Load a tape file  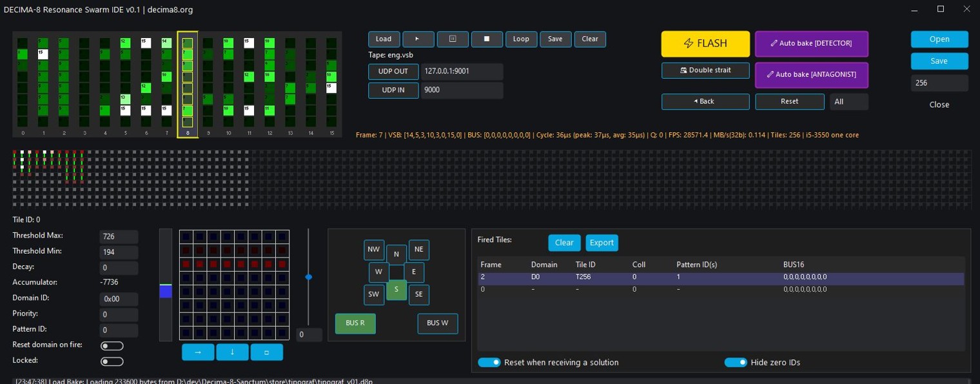click(x=384, y=39)
